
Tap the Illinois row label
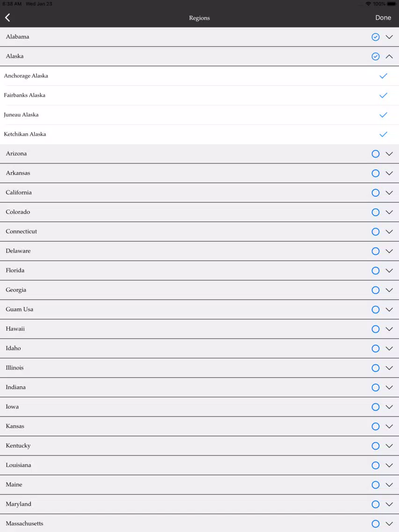tap(15, 368)
